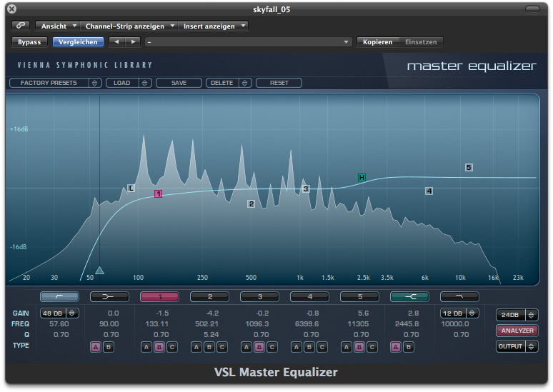Toggle the Bypass button
This screenshot has height=392, width=553.
pyautogui.click(x=29, y=42)
